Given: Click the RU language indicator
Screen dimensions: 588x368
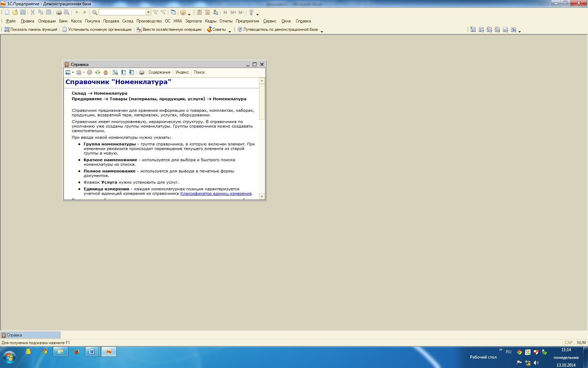Looking at the screenshot, I should click(x=509, y=352).
